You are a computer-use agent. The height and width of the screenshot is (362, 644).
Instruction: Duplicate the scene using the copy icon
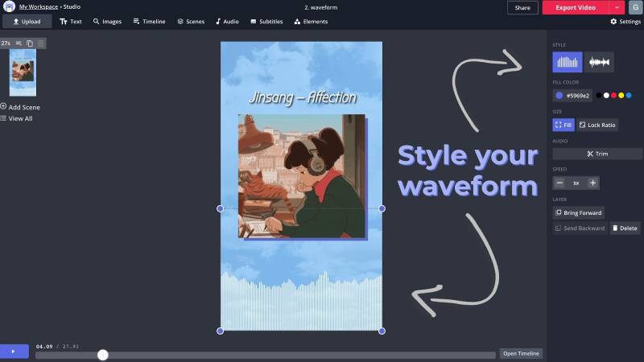point(30,43)
